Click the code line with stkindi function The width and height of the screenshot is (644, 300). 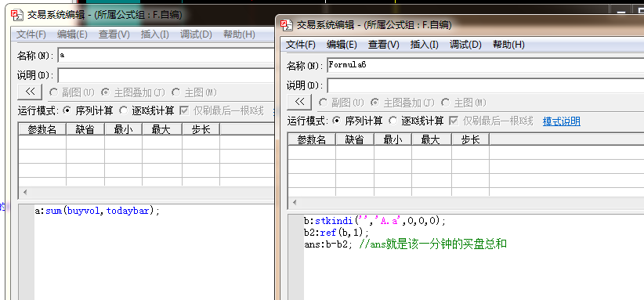click(374, 221)
